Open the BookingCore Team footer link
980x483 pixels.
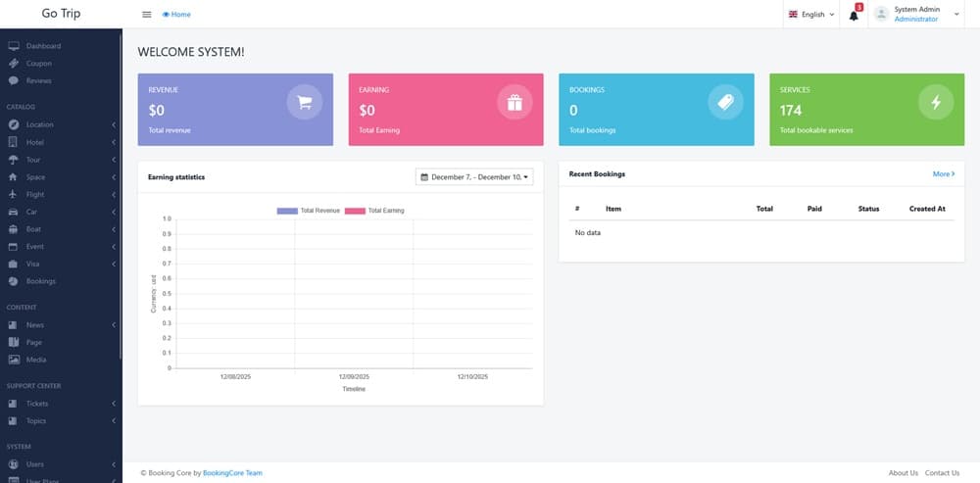232,473
